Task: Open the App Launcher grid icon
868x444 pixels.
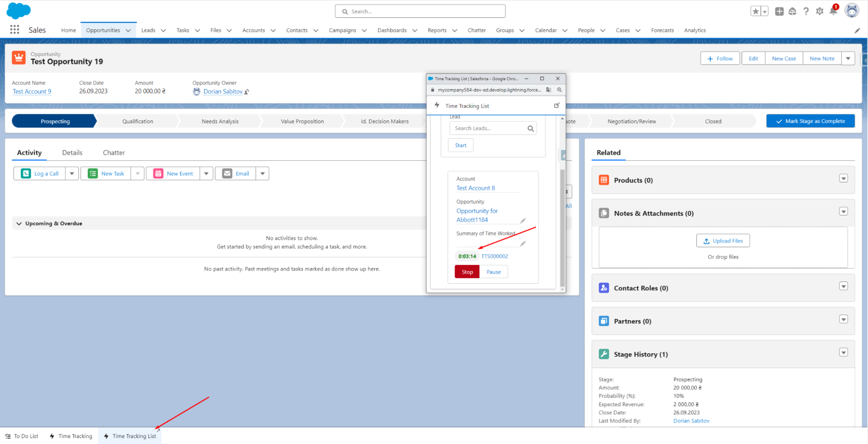Action: [x=14, y=29]
